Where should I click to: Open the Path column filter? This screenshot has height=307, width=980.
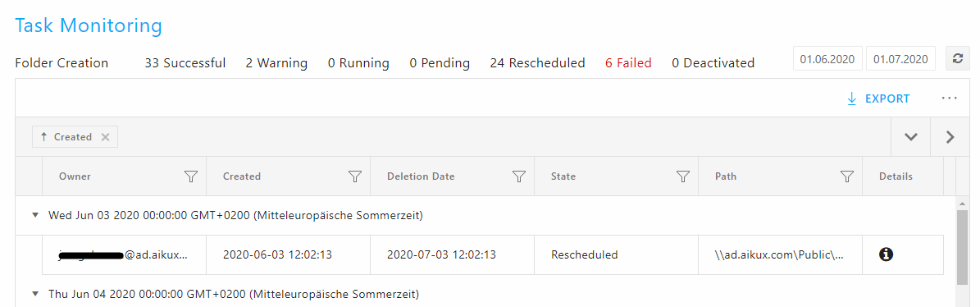click(847, 177)
